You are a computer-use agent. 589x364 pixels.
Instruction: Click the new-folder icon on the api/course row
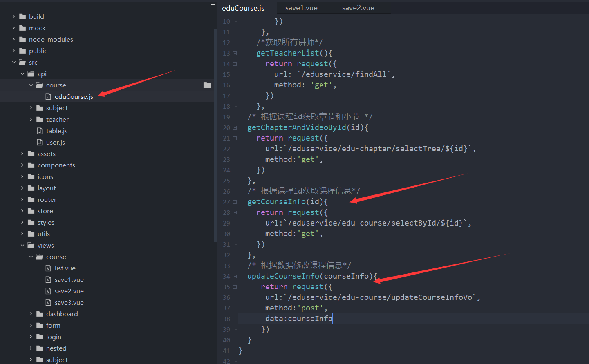[207, 85]
